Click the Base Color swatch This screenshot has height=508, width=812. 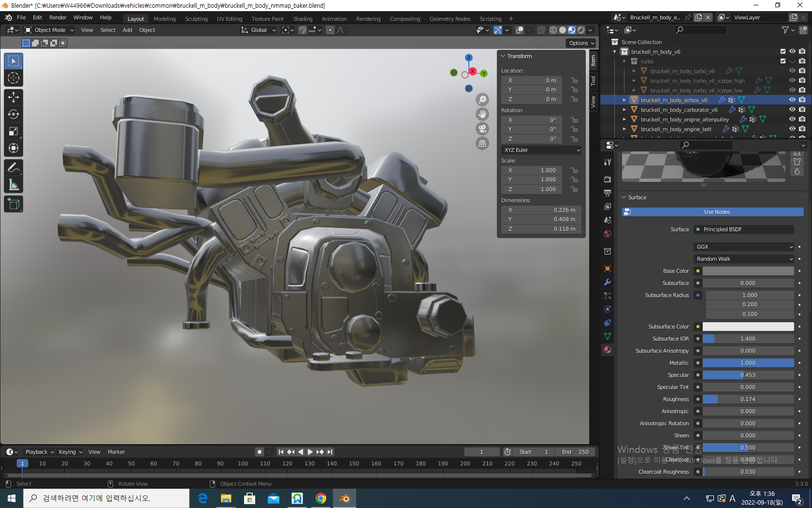748,271
